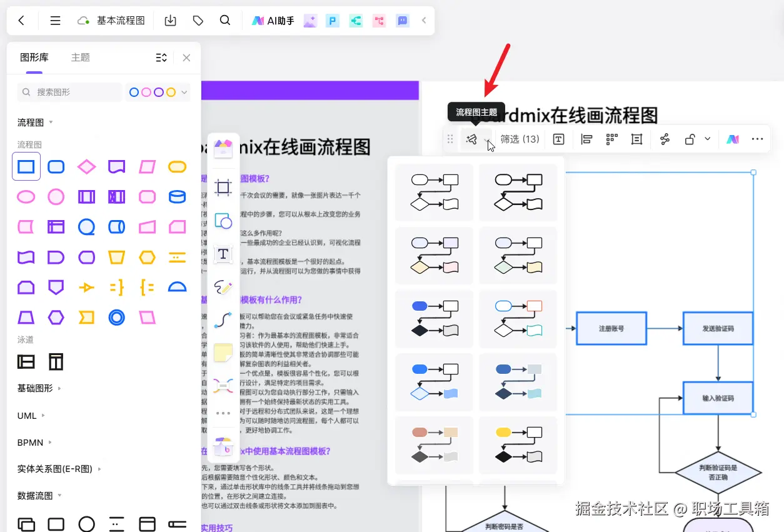The image size is (784, 532).
Task: Select the connector line tool
Action: coord(223,320)
